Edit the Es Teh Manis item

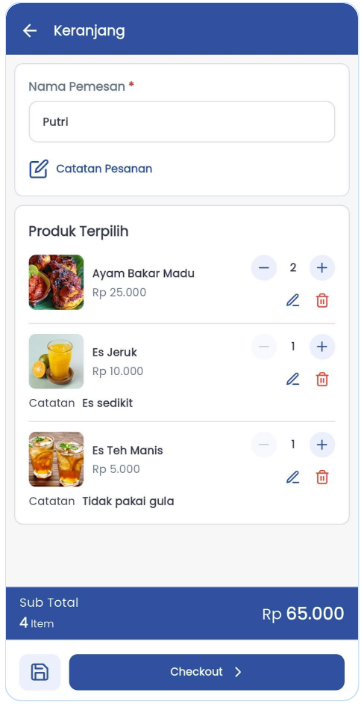click(x=293, y=477)
